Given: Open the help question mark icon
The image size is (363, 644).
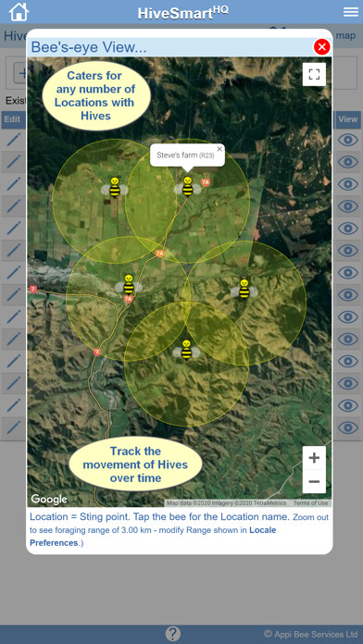Looking at the screenshot, I should tap(172, 634).
